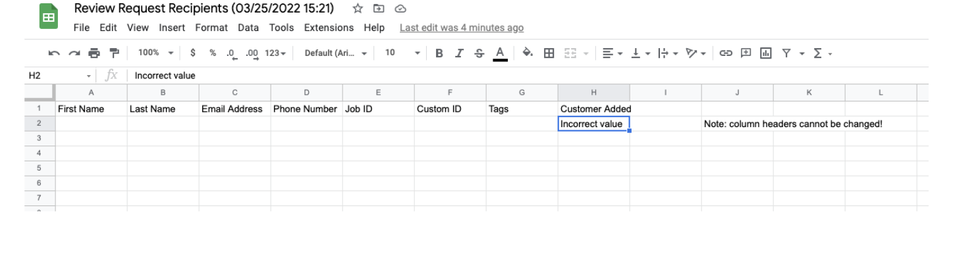Screen dimensions: 980x270
Task: Insert a link with chain icon
Action: pos(726,53)
